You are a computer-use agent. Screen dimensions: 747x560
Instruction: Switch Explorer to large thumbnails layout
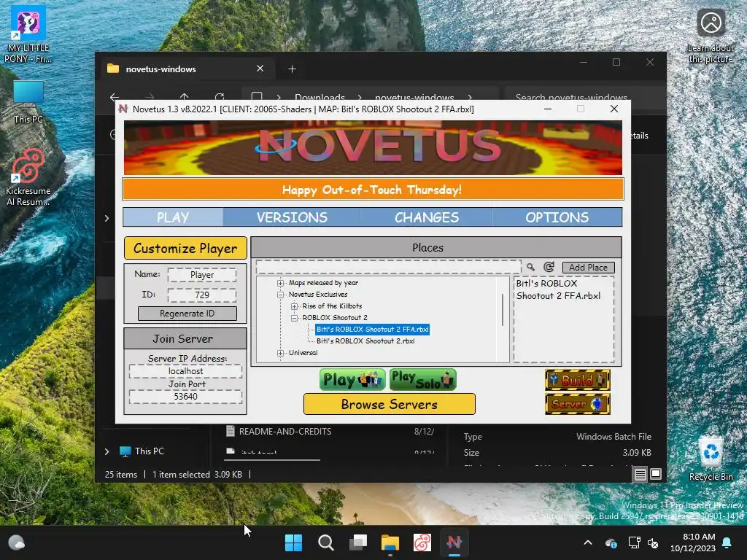pos(656,474)
